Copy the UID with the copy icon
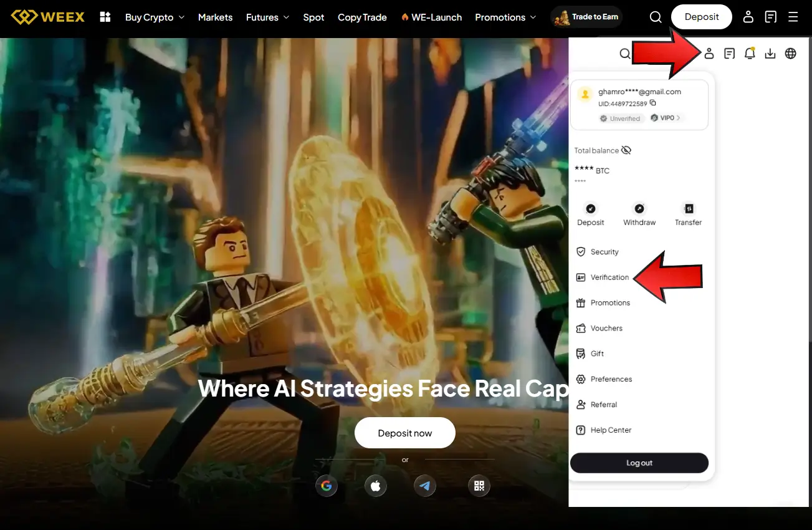Image resolution: width=812 pixels, height=530 pixels. [x=653, y=103]
